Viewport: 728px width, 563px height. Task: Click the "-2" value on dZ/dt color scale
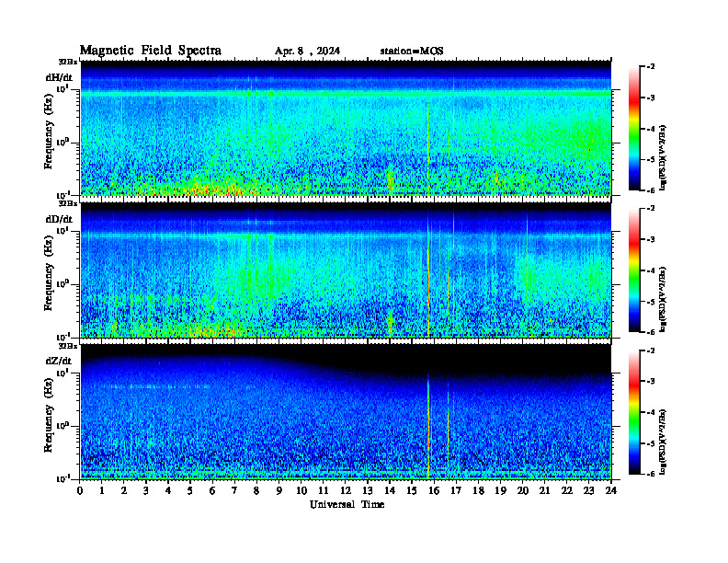[651, 350]
